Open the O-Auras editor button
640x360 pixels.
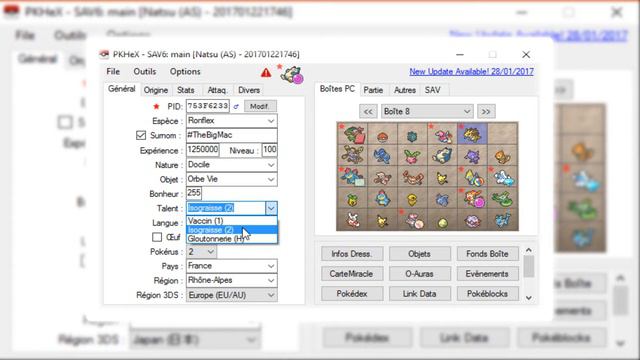click(420, 274)
